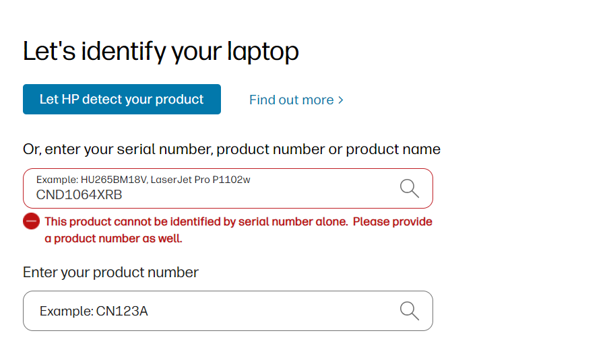Click the Let's identify your laptop heading
Image resolution: width=609 pixels, height=364 pixels.
click(x=160, y=52)
